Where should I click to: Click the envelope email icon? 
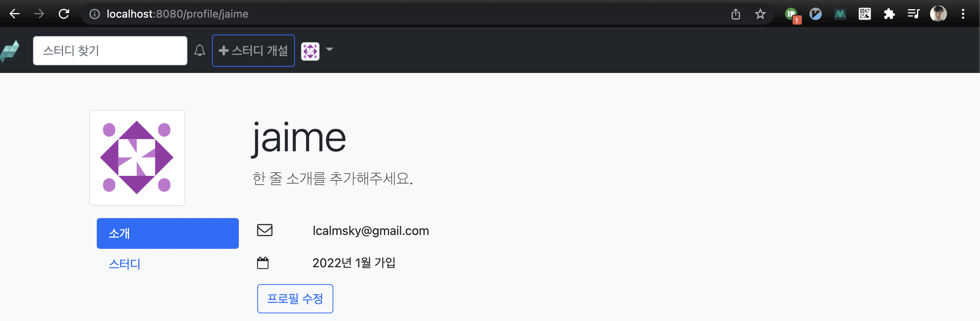tap(265, 230)
